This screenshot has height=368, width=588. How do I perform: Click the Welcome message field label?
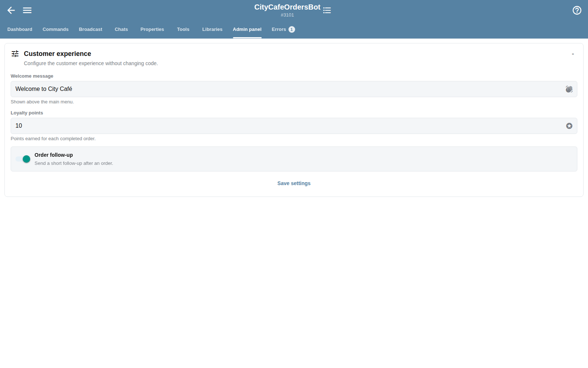32,76
